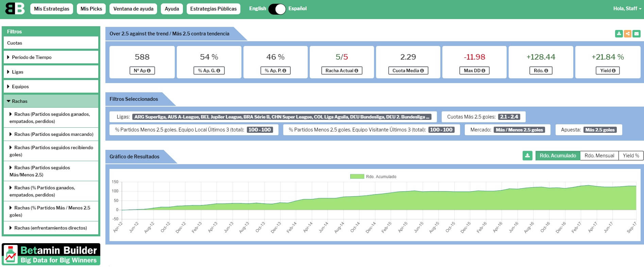Click the BB logo in header
Screen dimensions: 644x267
pos(15,9)
